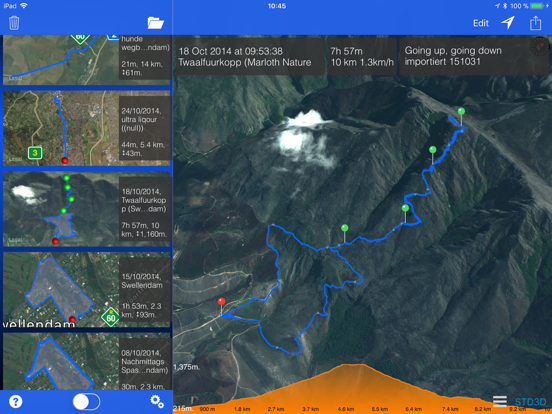Tap the battery status indicator

click(x=537, y=6)
